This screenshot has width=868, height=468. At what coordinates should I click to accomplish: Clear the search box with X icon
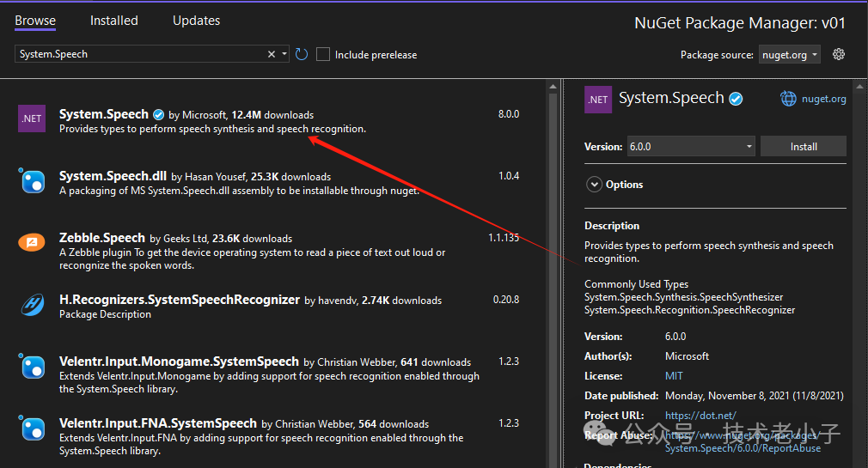click(x=272, y=54)
